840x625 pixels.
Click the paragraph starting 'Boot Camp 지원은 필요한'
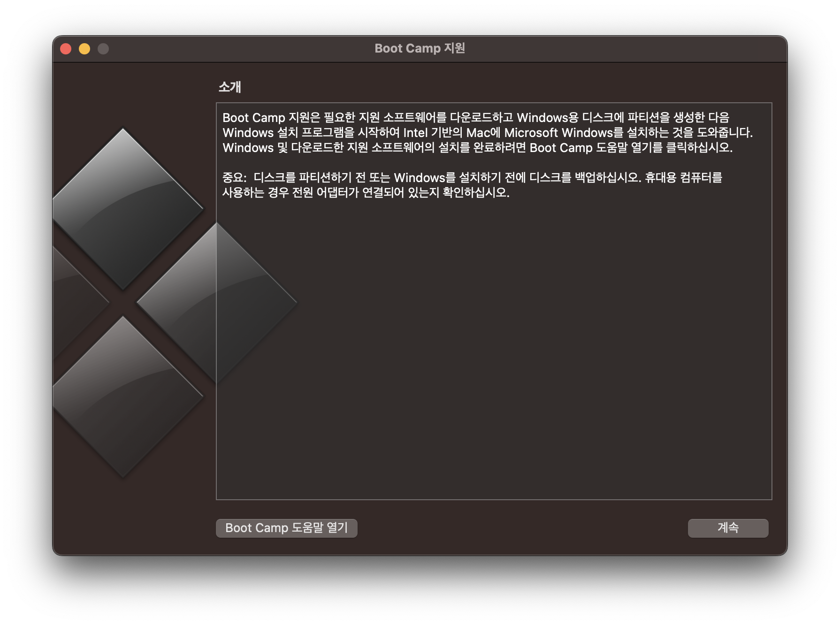coord(488,132)
